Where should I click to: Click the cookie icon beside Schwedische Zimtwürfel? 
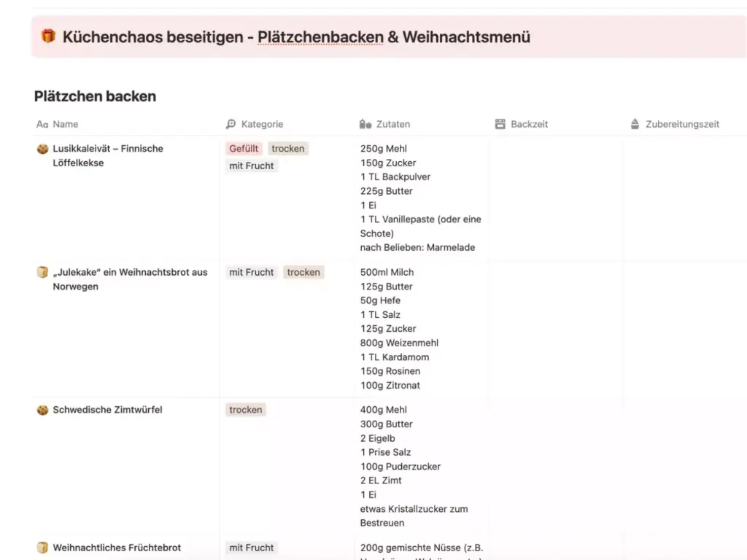coord(42,410)
